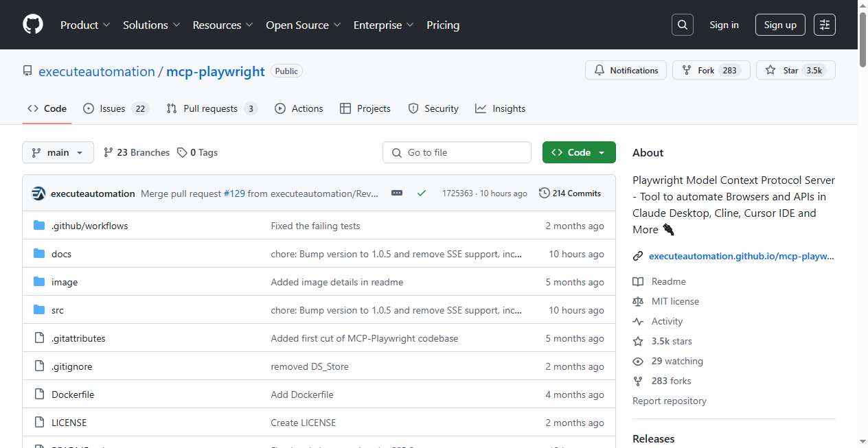Screen dimensions: 868x448
Task: Click the src folder icon
Action: pos(39,310)
